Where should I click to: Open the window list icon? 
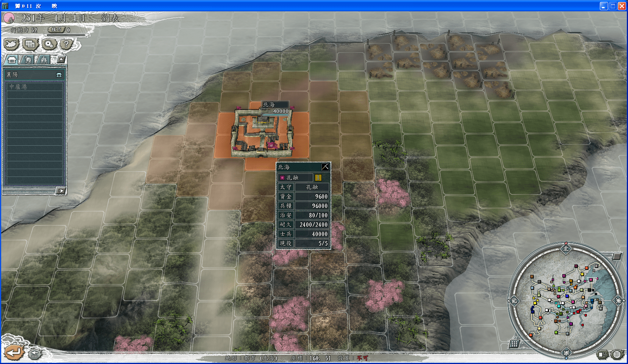[x=30, y=44]
